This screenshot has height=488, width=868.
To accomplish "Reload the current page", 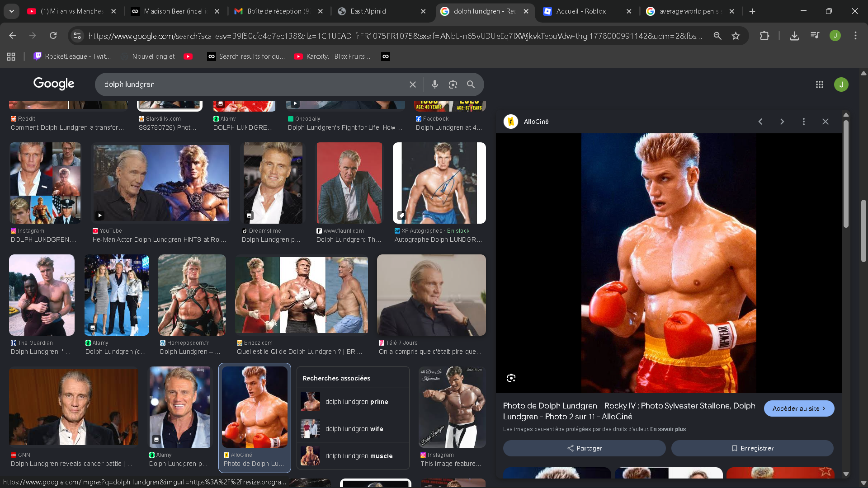I will click(53, 36).
